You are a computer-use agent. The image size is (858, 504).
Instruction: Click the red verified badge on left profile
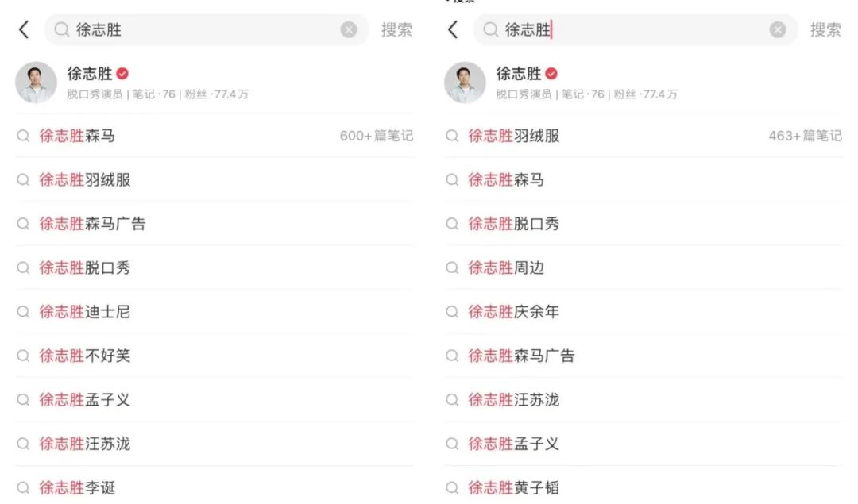coord(122,74)
